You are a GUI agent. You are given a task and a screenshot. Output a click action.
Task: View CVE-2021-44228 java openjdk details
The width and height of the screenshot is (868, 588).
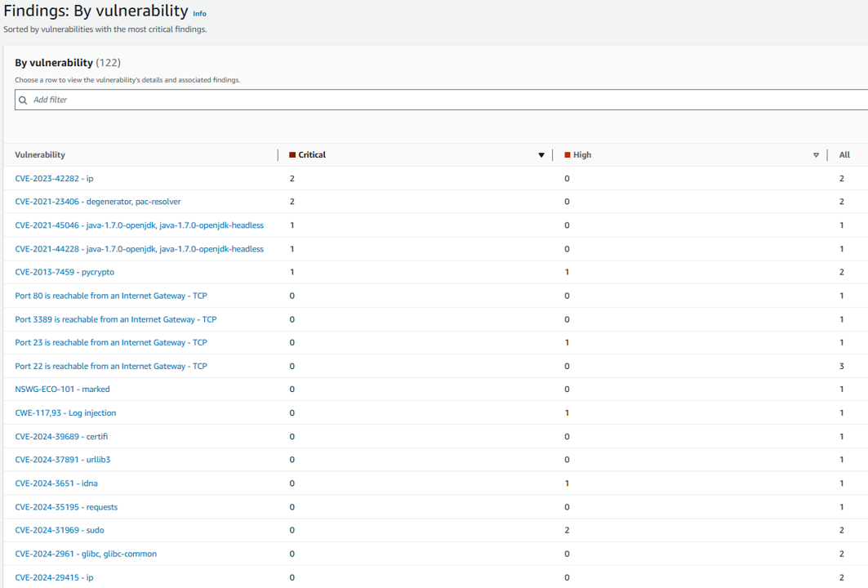tap(139, 249)
